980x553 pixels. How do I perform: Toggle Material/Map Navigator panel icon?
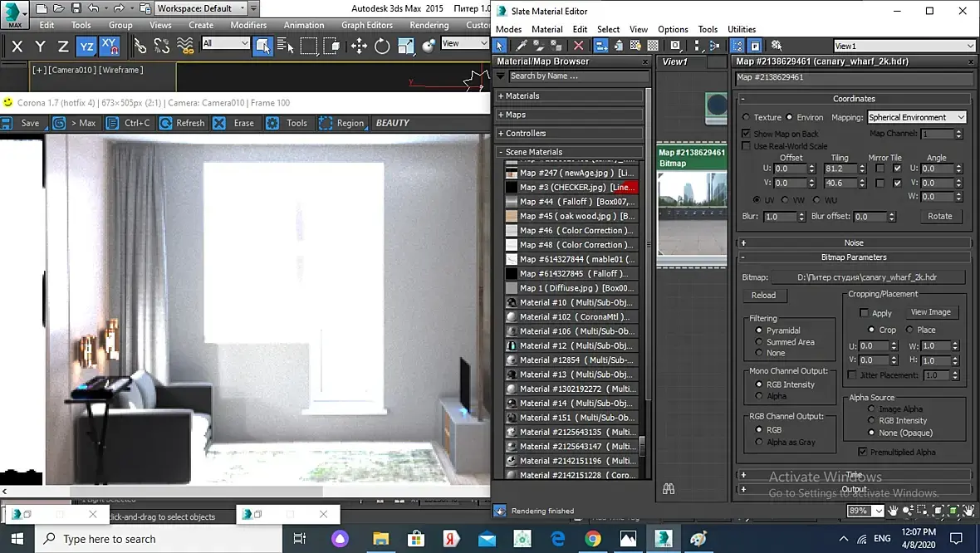[x=738, y=46]
